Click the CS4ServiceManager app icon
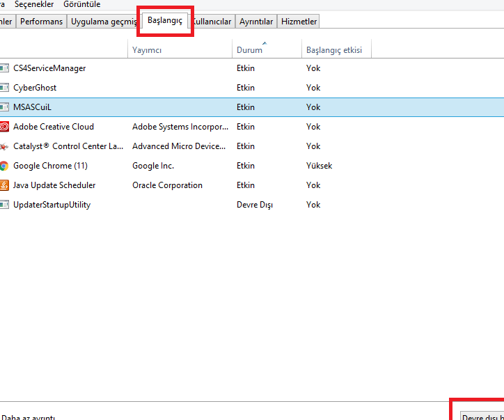 [4, 68]
